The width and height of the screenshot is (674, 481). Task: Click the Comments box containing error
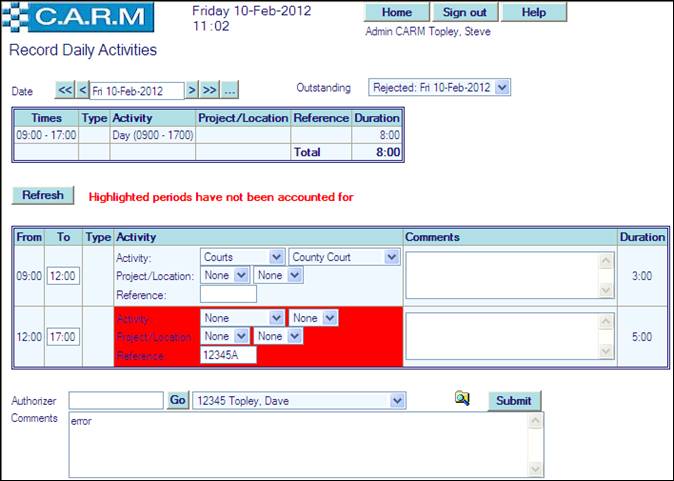coord(307,444)
